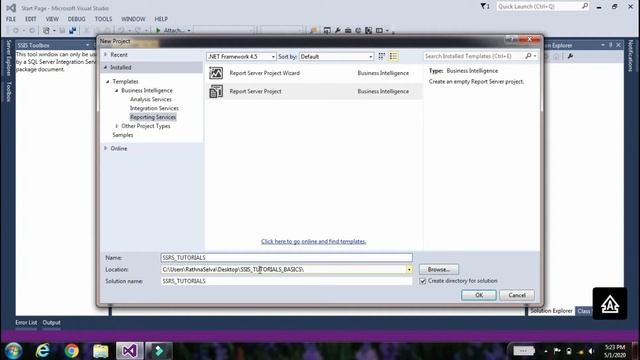This screenshot has height=360, width=640.
Task: Click the Name field containing SSRS_TUTORIALS
Action: click(287, 258)
